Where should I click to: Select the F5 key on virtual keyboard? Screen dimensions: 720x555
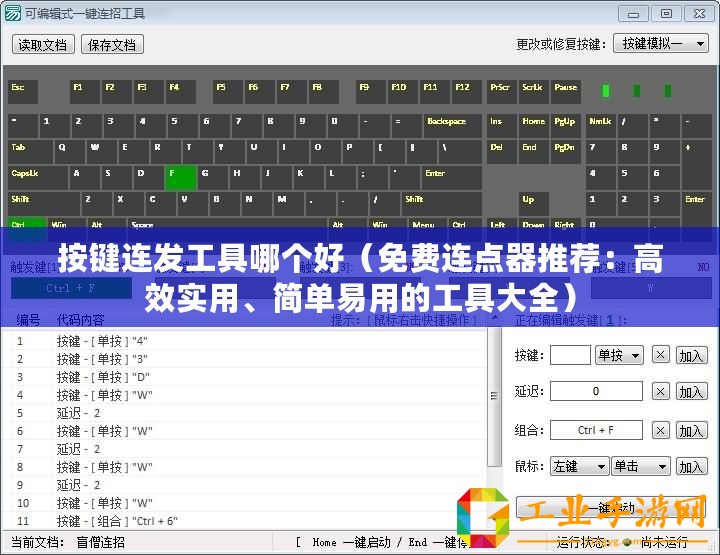tap(228, 92)
